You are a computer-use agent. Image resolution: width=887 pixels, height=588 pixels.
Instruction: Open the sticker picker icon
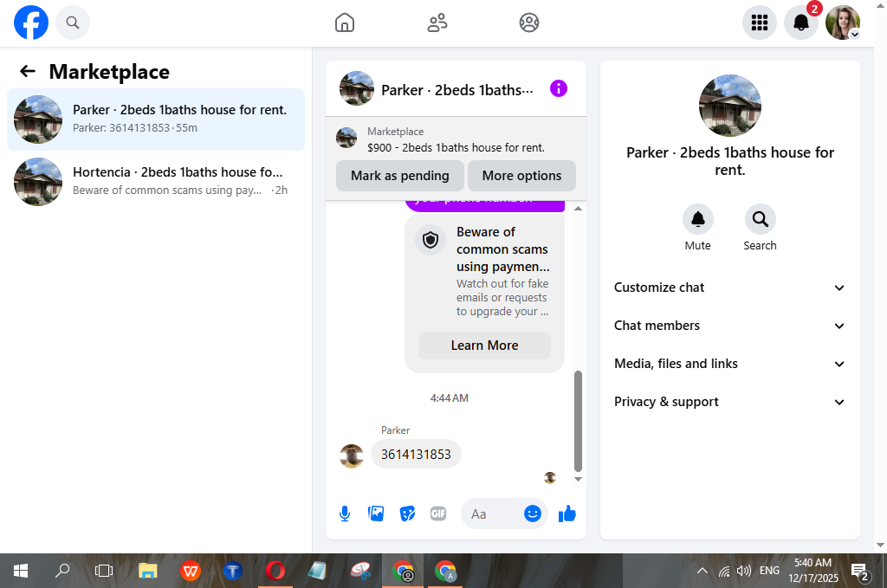407,514
